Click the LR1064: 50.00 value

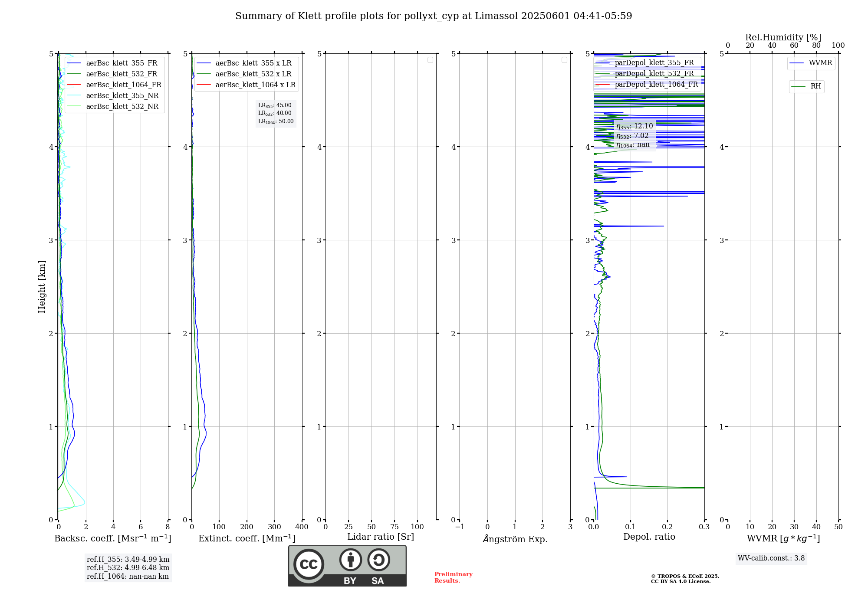click(276, 121)
